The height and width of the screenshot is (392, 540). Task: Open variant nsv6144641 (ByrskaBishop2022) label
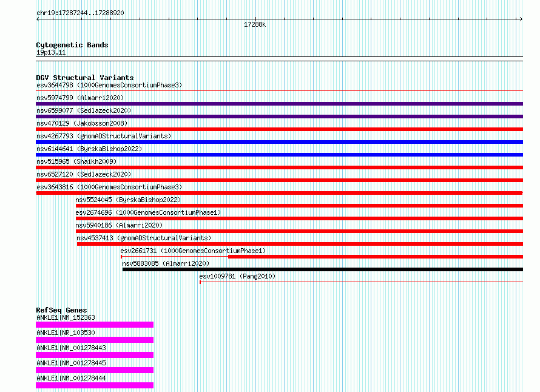89,149
